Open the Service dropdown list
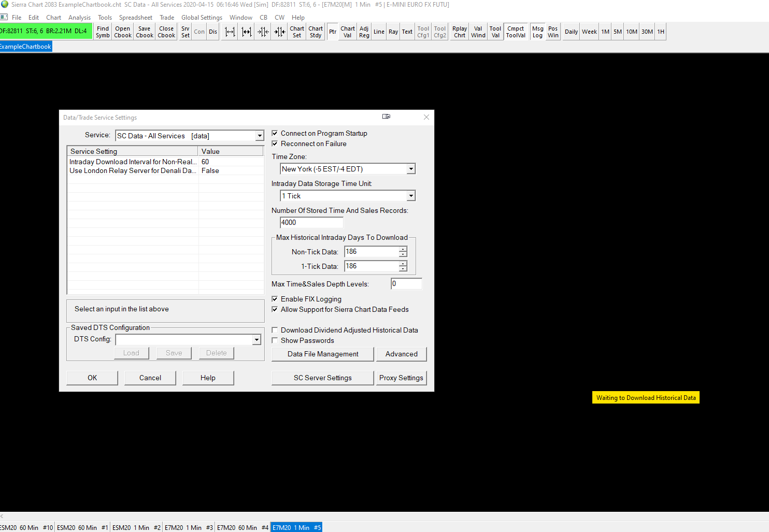 [x=260, y=136]
